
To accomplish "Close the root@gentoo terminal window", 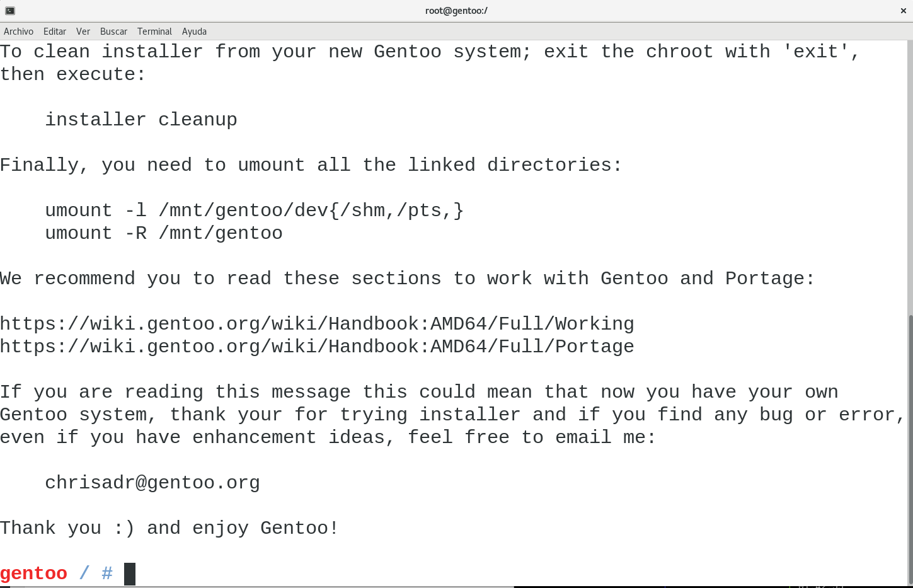I will pos(903,11).
